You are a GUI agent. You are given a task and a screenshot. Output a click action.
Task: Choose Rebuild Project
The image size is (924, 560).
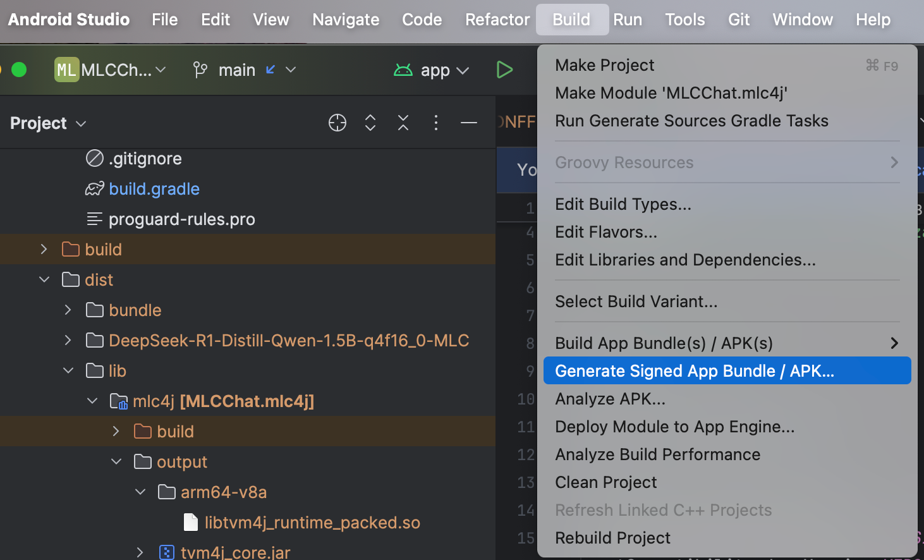coord(727,538)
